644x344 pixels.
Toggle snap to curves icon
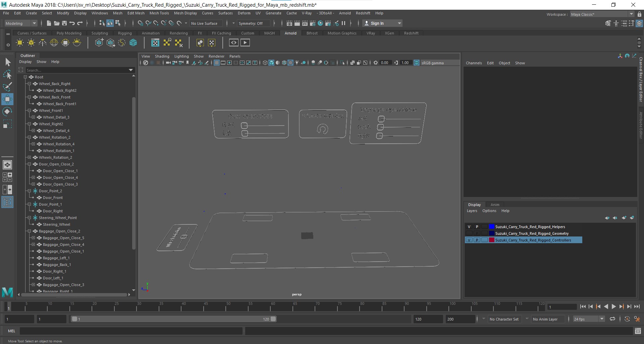tap(148, 23)
